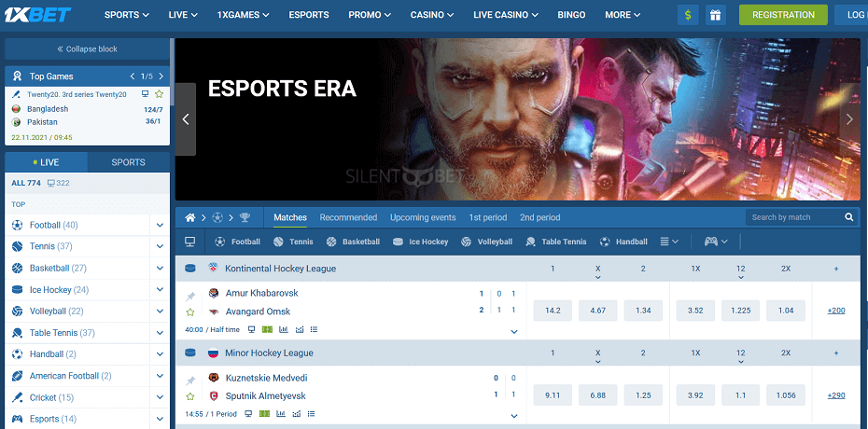Select Handball in sport filter bar
This screenshot has width=868, height=429.
click(x=623, y=242)
